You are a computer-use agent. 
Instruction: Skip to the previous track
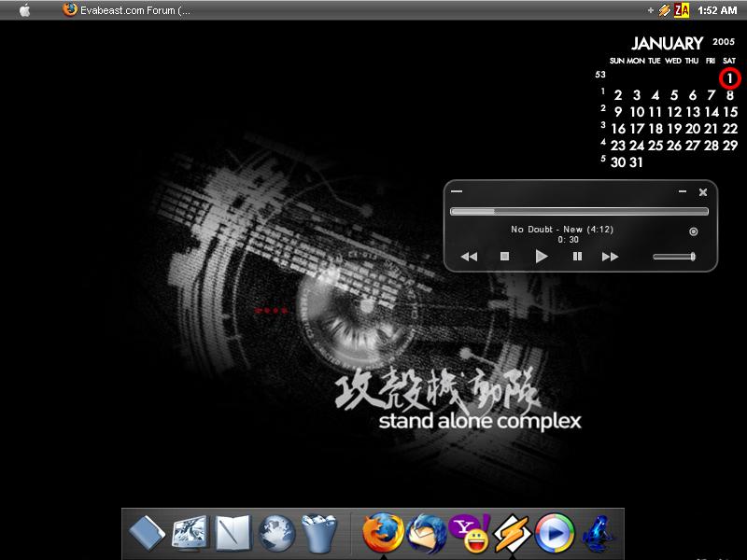coord(469,257)
